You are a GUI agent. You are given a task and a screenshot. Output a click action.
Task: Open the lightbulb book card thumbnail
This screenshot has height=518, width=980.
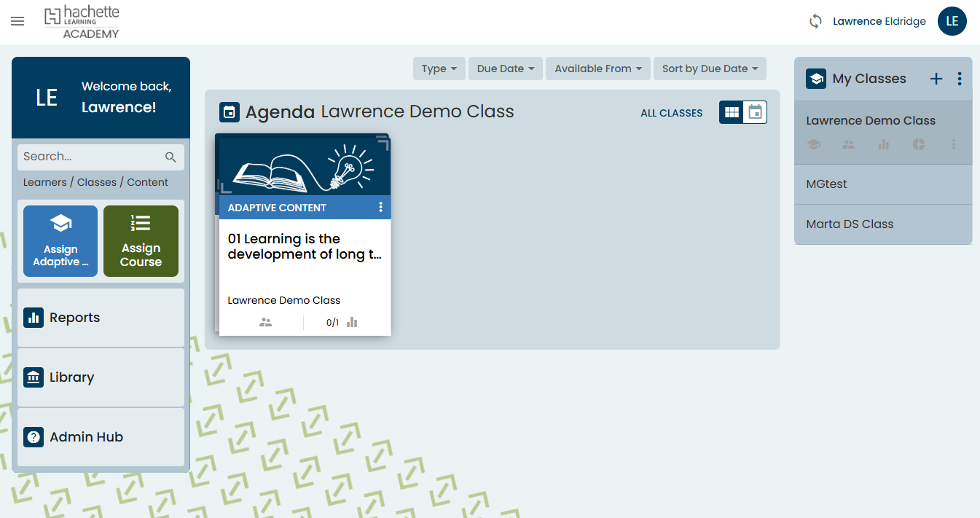(305, 165)
